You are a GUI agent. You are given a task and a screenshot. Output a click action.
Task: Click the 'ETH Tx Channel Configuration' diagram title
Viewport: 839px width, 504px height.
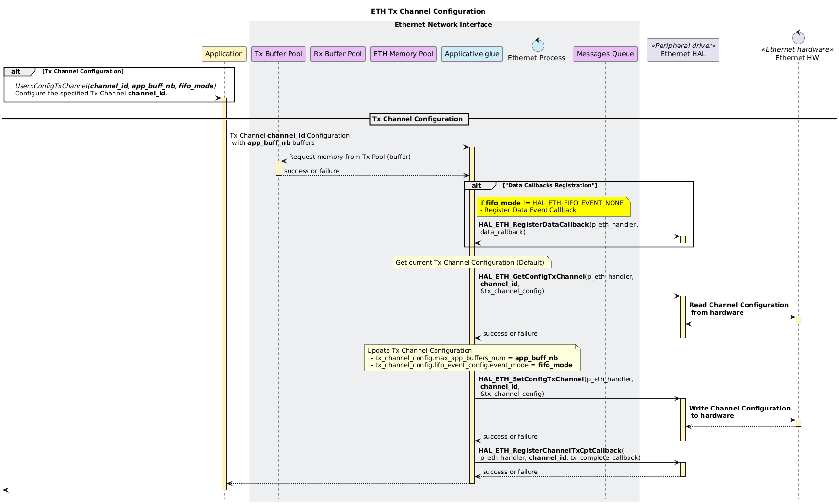428,11
